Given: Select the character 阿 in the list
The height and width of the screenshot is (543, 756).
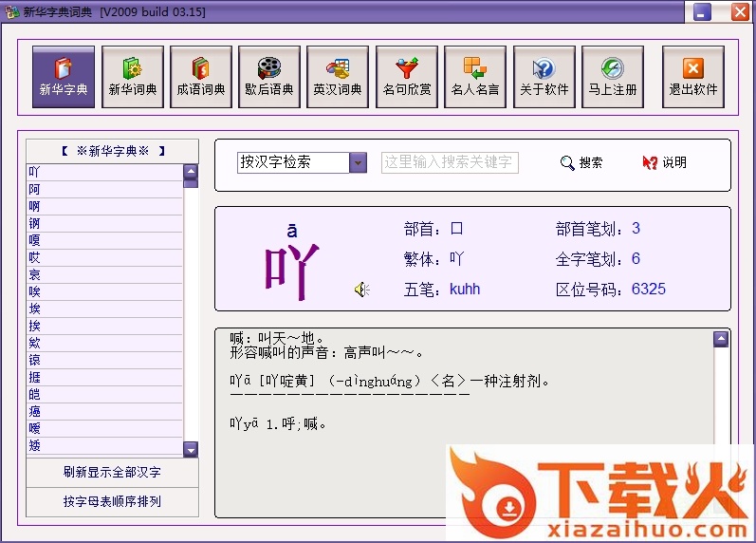Looking at the screenshot, I should [x=35, y=189].
